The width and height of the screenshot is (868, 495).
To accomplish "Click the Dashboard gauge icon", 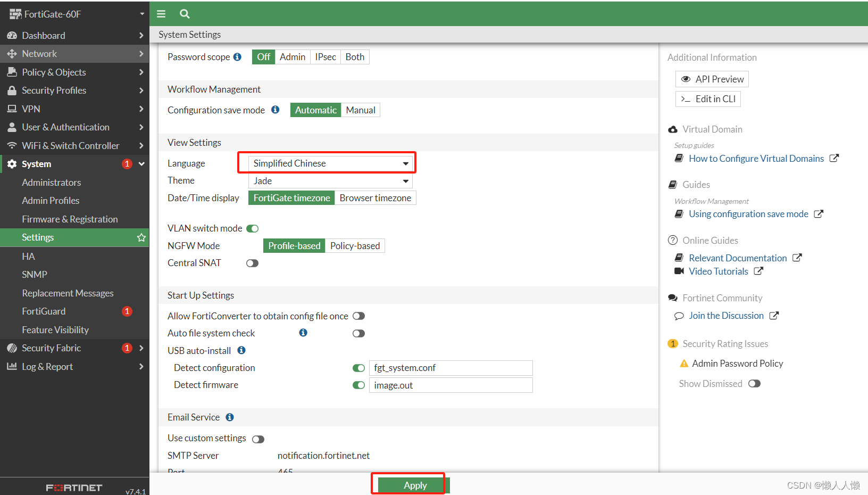I will (x=12, y=36).
